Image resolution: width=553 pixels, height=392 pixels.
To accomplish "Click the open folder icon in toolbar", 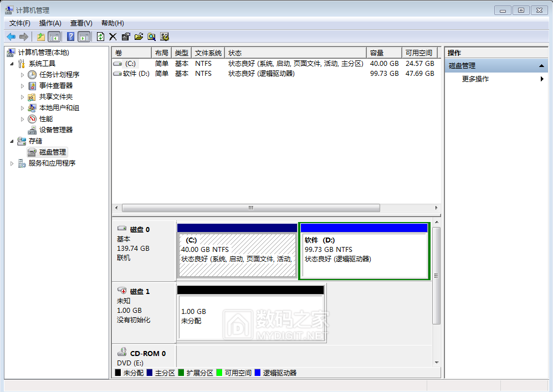I will (x=139, y=37).
